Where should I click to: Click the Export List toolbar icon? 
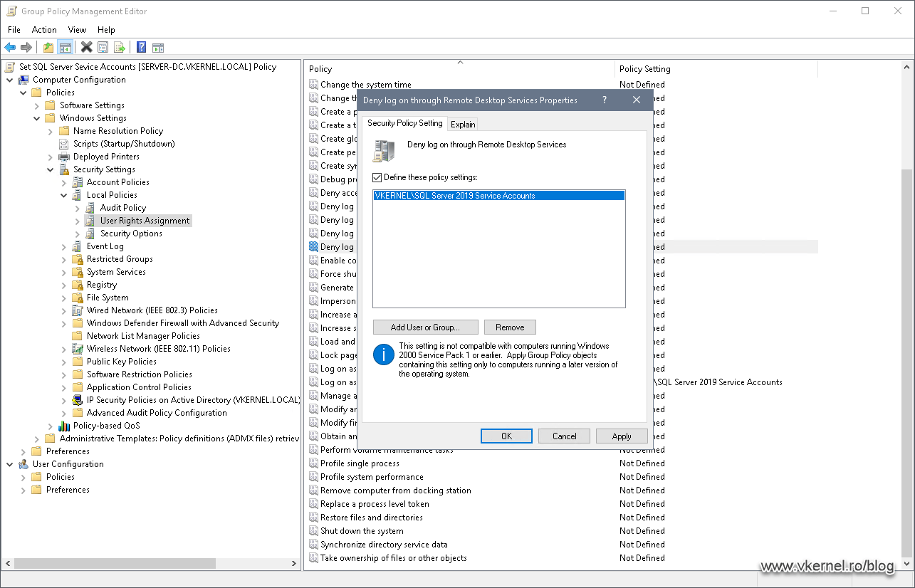point(120,47)
